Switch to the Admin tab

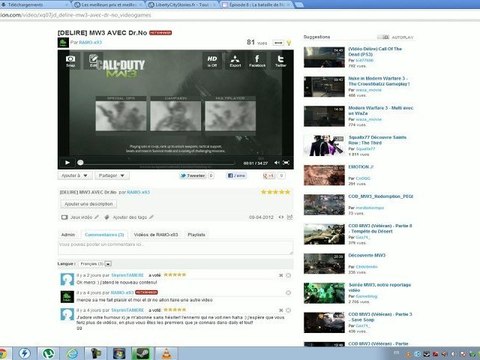68,235
